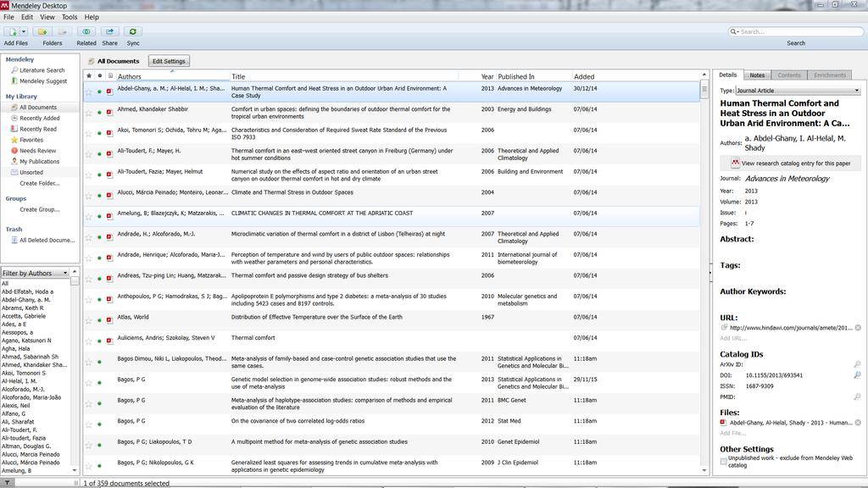Toggle read status dot for Akoi, Tomonori row
Image resolution: width=868 pixels, height=488 pixels.
pos(100,133)
